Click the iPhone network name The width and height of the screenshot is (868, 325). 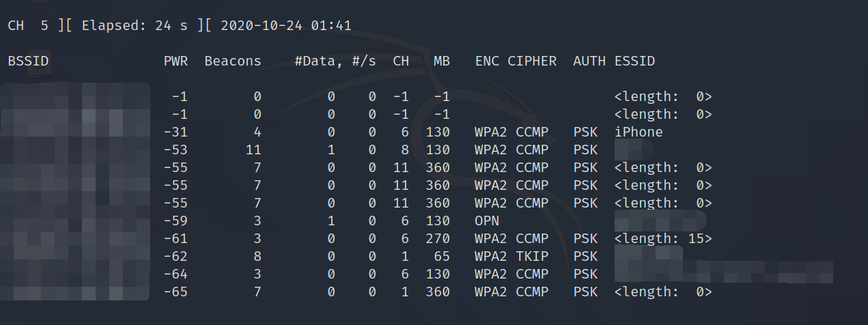(638, 132)
